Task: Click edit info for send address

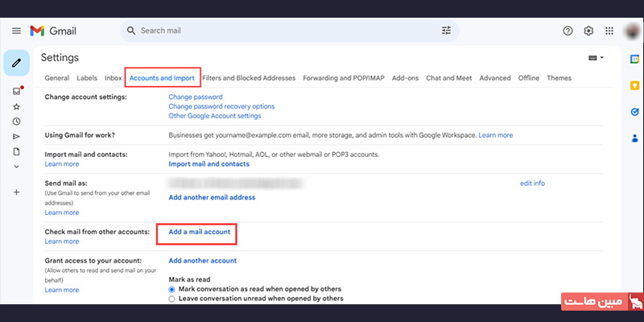Action: pos(533,184)
